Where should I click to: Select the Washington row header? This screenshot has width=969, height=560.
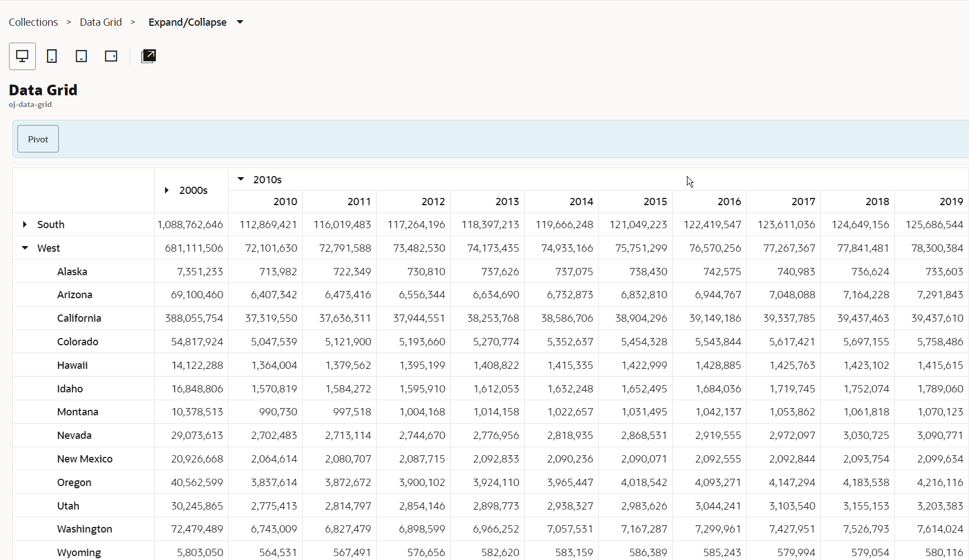click(84, 529)
